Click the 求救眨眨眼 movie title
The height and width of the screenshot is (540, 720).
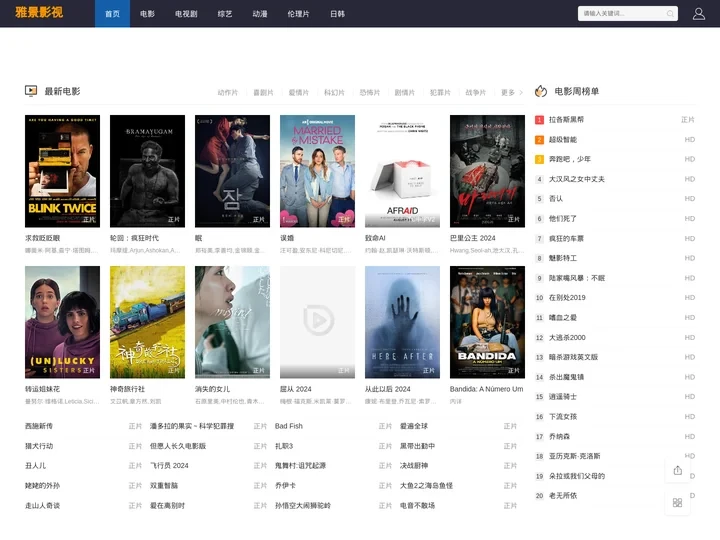tap(42, 238)
